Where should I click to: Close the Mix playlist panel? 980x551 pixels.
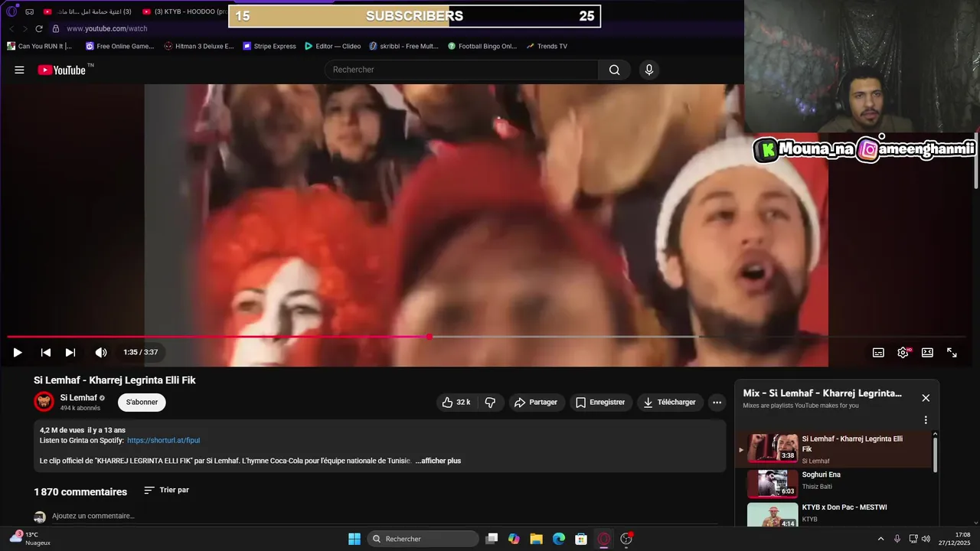(926, 398)
